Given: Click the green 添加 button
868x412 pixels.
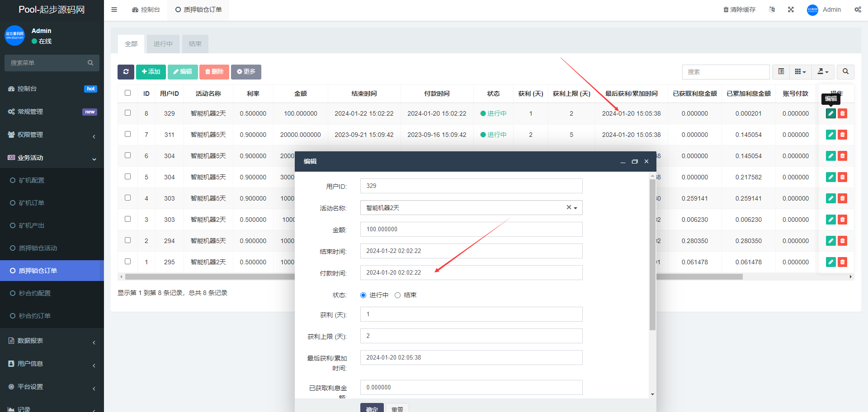Looking at the screenshot, I should click(151, 72).
